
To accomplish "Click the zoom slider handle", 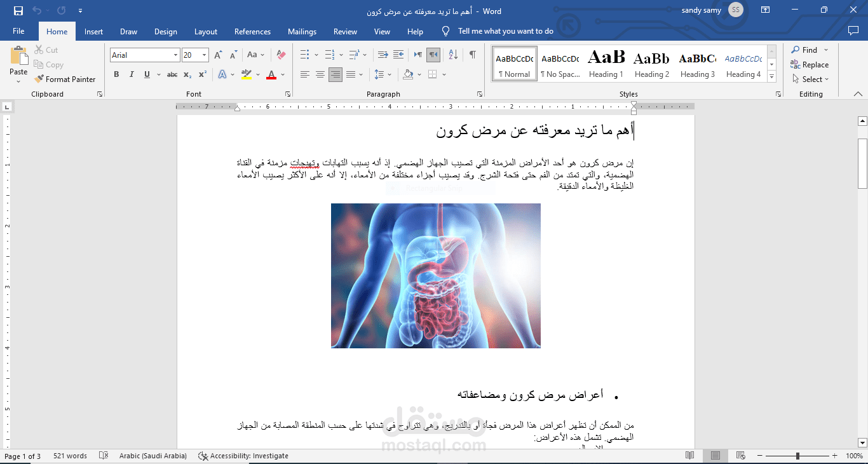I will [x=797, y=456].
